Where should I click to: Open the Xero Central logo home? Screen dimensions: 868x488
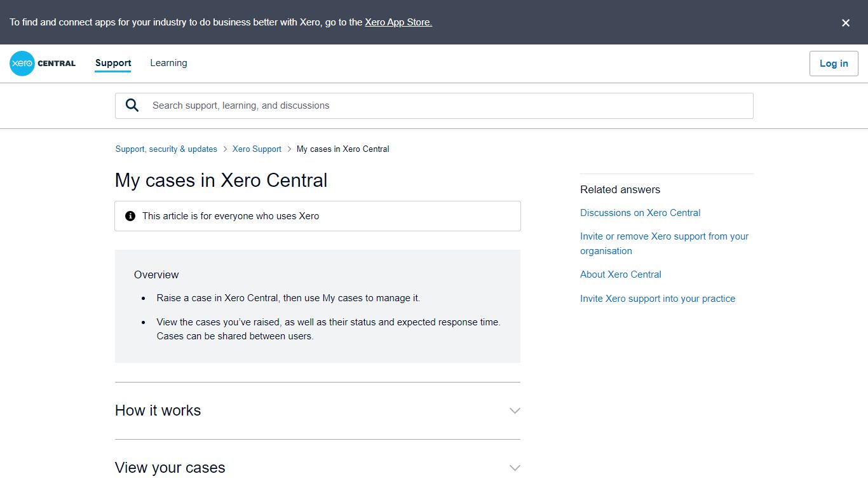point(43,64)
